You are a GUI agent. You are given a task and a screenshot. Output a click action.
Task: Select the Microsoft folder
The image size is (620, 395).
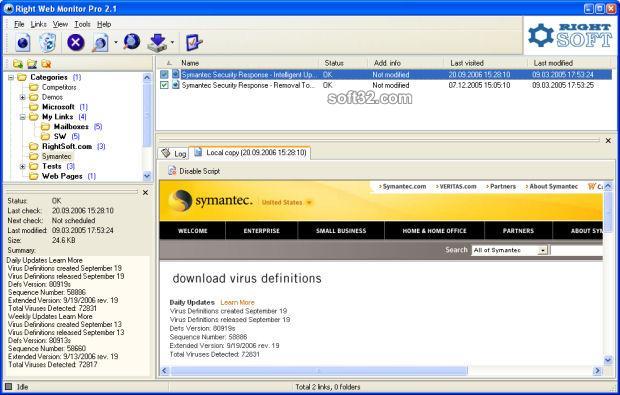pyautogui.click(x=58, y=107)
